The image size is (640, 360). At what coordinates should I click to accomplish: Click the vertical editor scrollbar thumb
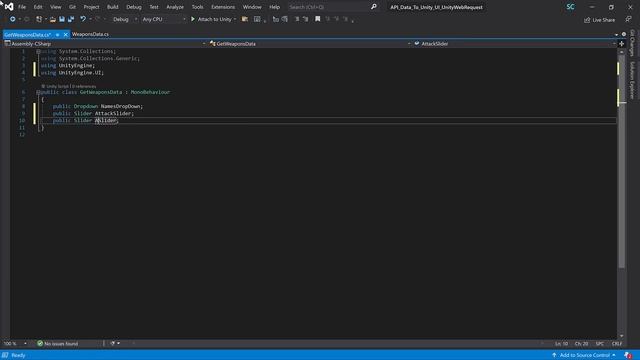click(622, 161)
